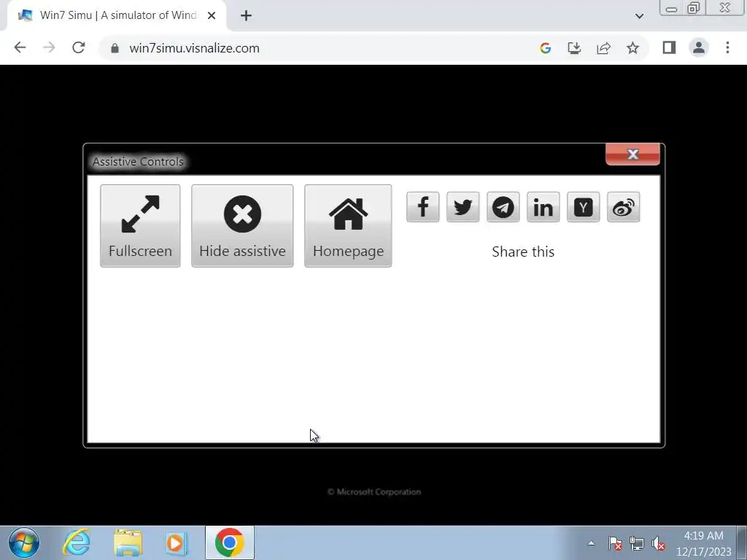Reload the Win7 Simu page
The height and width of the screenshot is (560, 747).
[79, 47]
